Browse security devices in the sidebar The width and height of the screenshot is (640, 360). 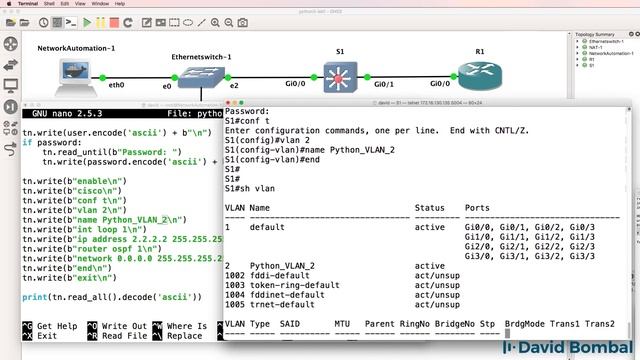pos(11,107)
